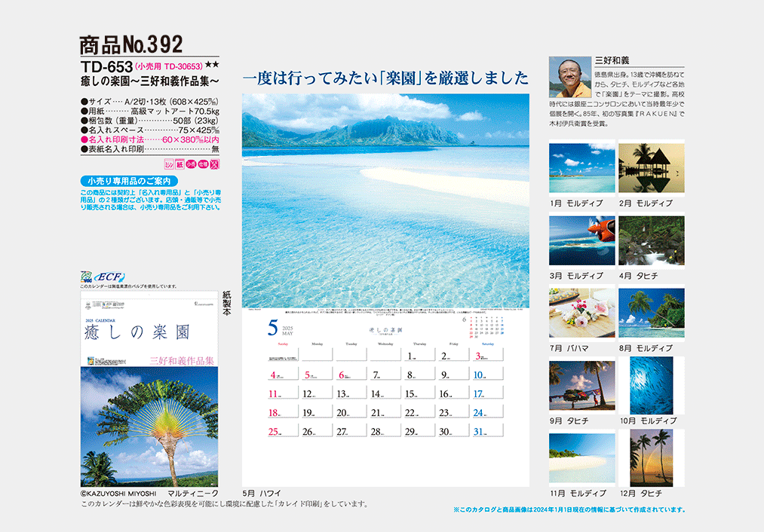The image size is (764, 532).
Task: Click the 紙 paper icon
Action: [x=180, y=164]
